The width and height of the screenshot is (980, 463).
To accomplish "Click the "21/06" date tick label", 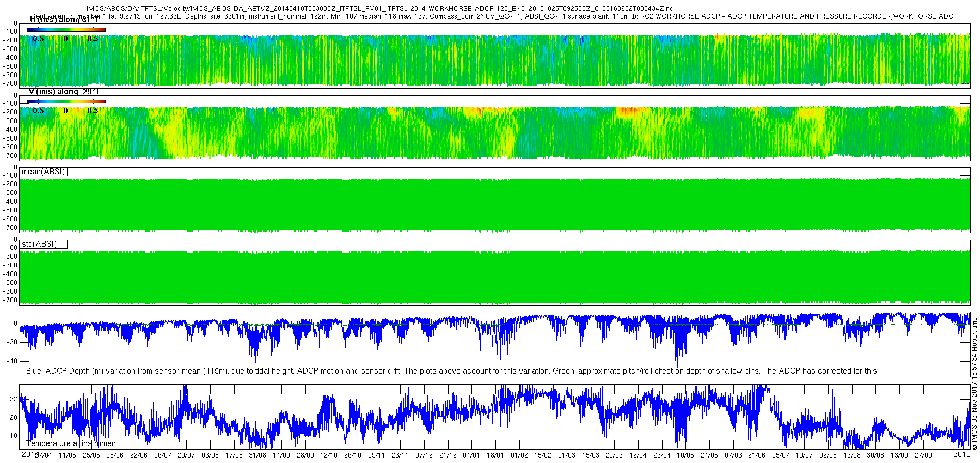I will pyautogui.click(x=757, y=455).
